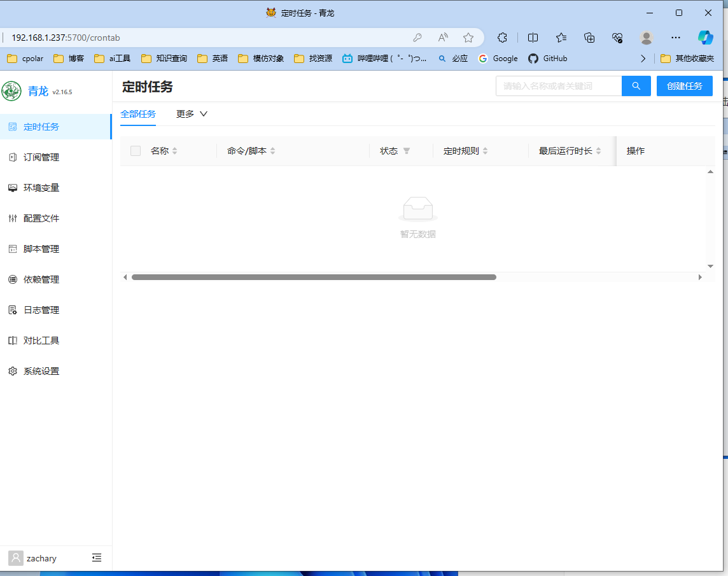Click the zachary avatar icon
The width and height of the screenshot is (728, 576).
click(16, 558)
